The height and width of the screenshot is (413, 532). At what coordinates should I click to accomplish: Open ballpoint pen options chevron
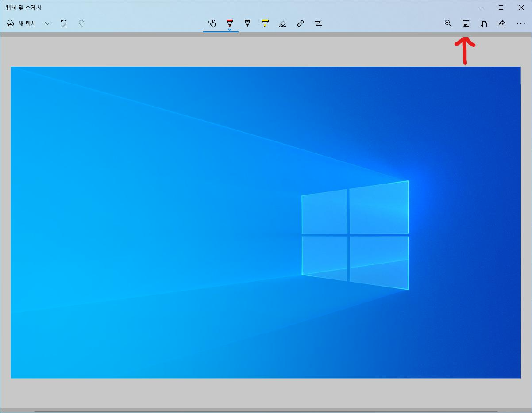(230, 29)
